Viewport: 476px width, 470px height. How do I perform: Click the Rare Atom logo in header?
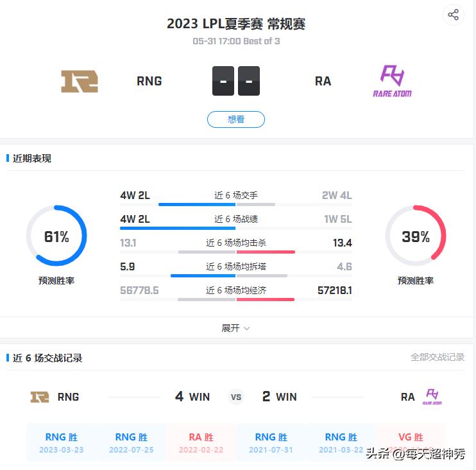[x=392, y=81]
